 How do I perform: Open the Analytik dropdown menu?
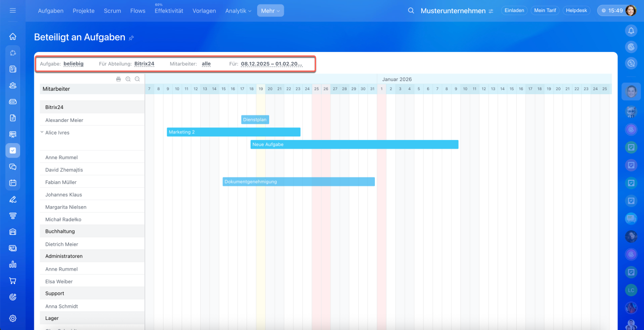(238, 11)
